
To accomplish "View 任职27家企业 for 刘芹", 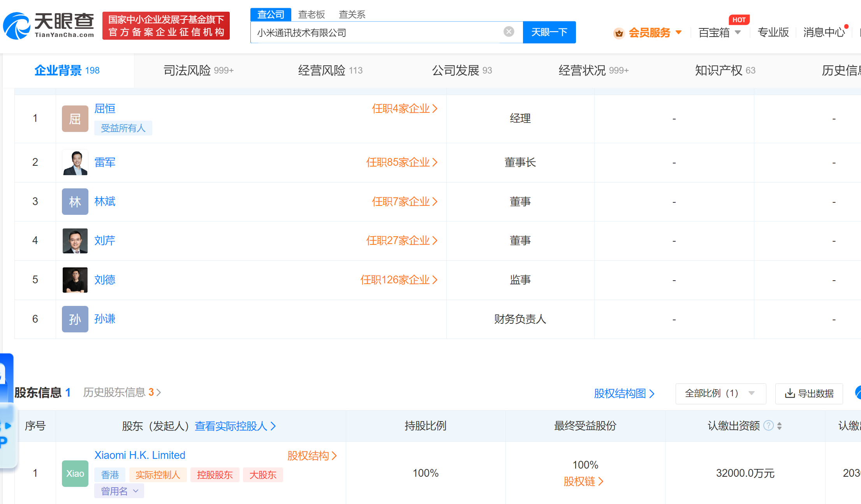I will point(402,241).
